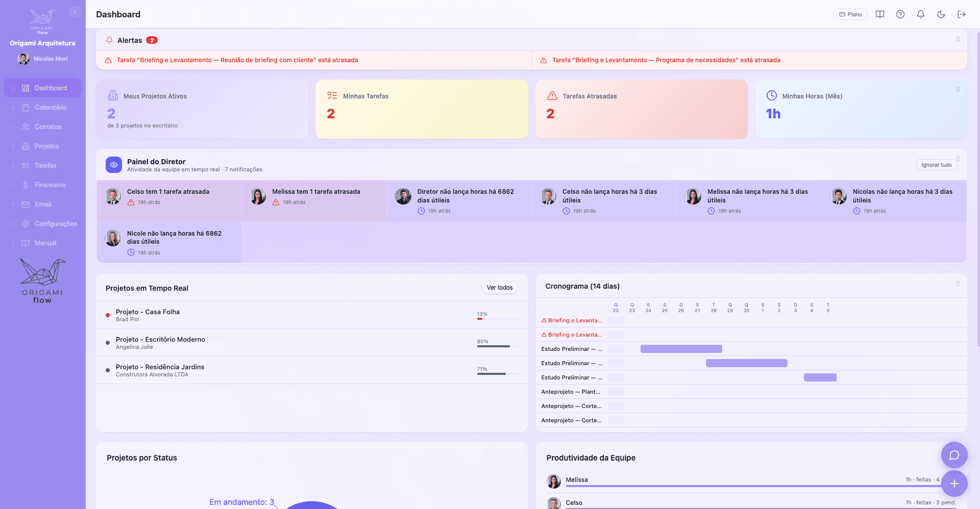Click the Tarefas Atrasadas warning icon
980x509 pixels.
(x=552, y=95)
